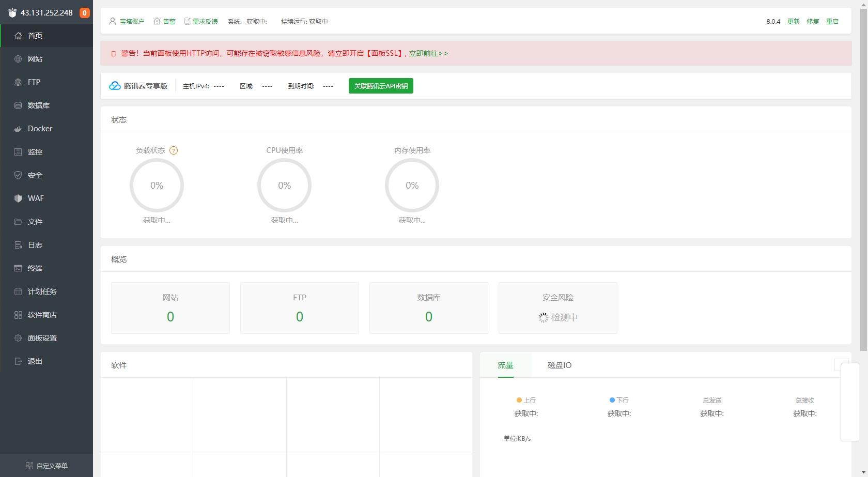Viewport: 868px width, 477px height.
Task: Follow the 立即前往>> SSL warning link
Action: tap(428, 53)
